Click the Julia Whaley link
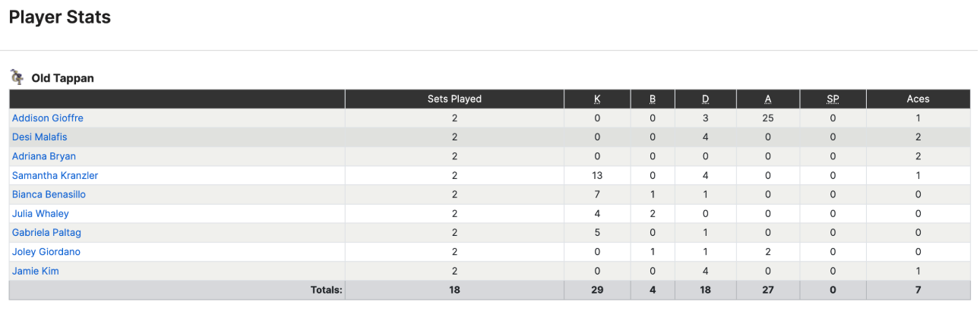Viewport: 980px width, 311px height. pyautogui.click(x=40, y=214)
